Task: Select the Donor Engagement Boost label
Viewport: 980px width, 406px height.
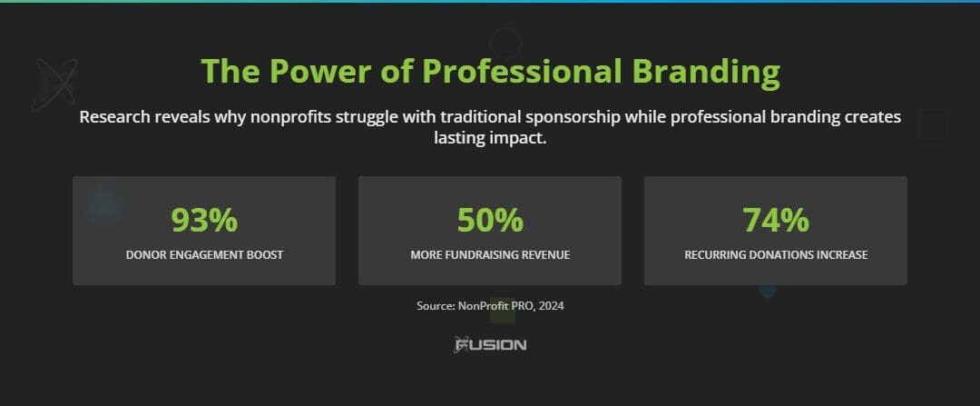Action: point(204,255)
